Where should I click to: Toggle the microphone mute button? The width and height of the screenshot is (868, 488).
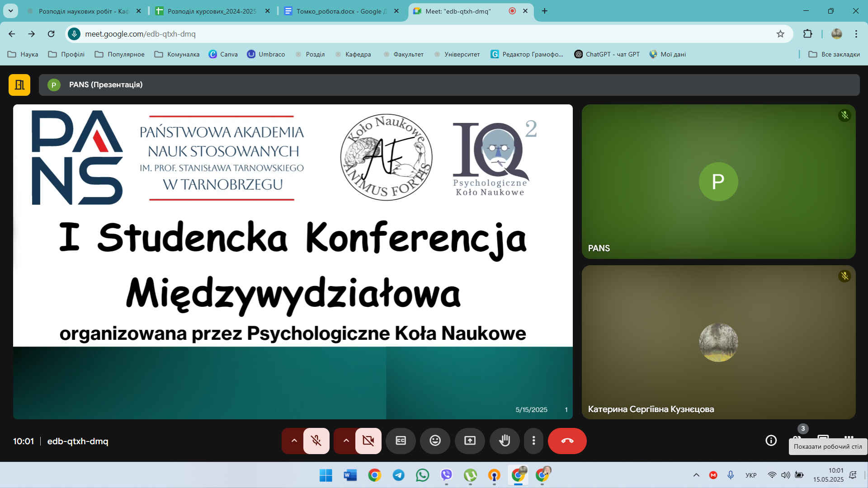click(316, 441)
